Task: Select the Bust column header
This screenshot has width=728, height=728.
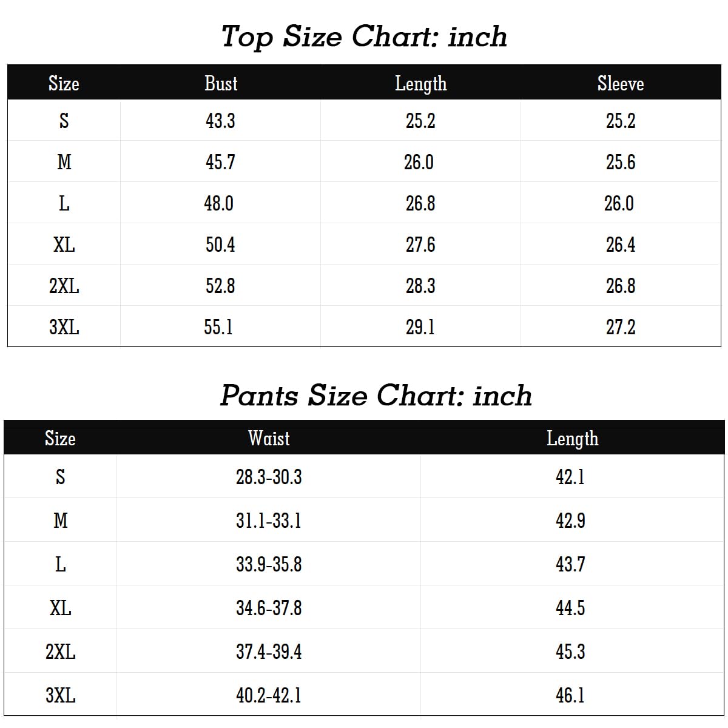Action: coord(221,83)
